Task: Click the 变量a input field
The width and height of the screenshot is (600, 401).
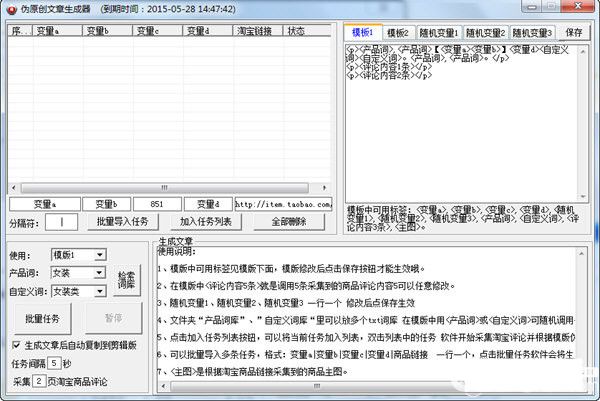Action: point(45,204)
